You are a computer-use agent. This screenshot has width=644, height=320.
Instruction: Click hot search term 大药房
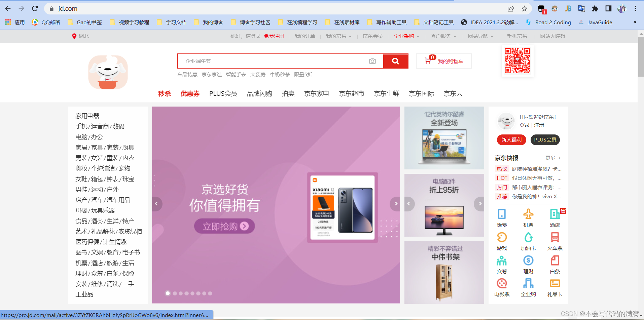[258, 75]
